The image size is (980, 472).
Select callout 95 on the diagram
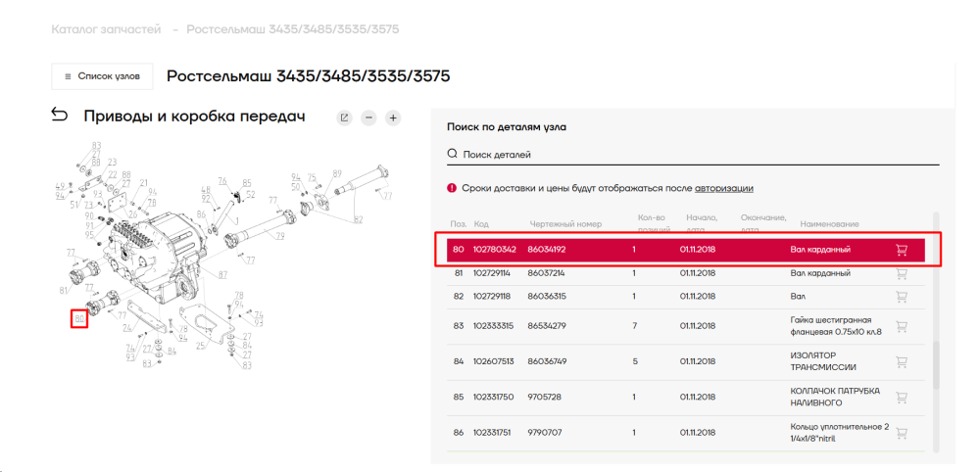pyautogui.click(x=89, y=235)
